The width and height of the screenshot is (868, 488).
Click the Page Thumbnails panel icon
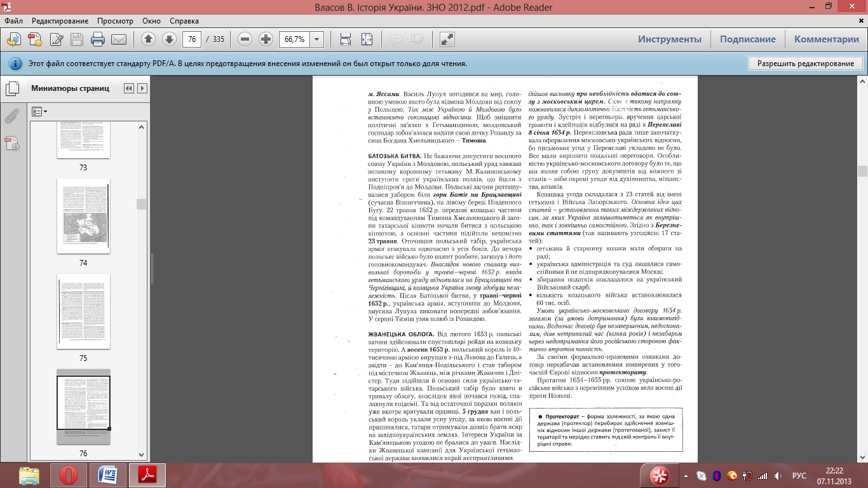(x=12, y=89)
